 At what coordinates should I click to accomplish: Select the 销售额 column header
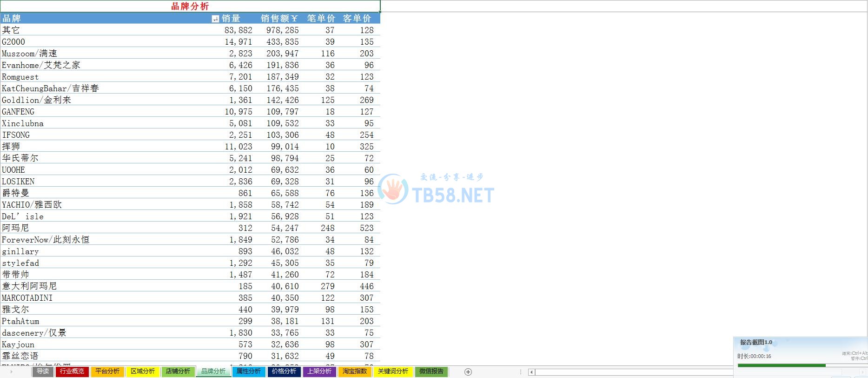point(279,19)
